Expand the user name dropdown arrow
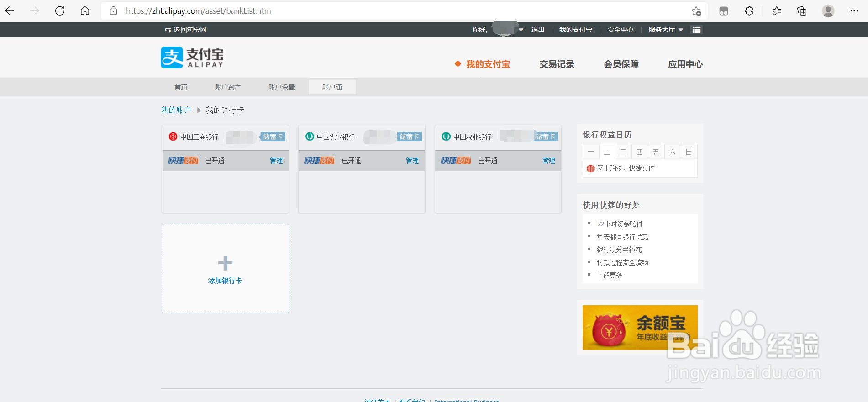The image size is (868, 402). click(521, 30)
